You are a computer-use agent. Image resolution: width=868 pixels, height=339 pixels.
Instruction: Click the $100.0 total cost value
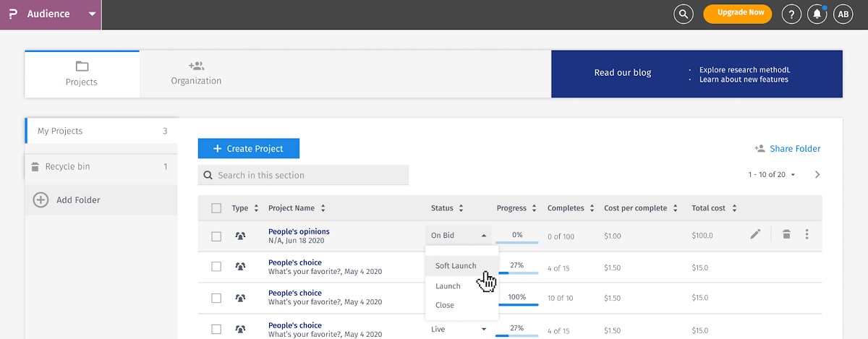click(x=702, y=236)
